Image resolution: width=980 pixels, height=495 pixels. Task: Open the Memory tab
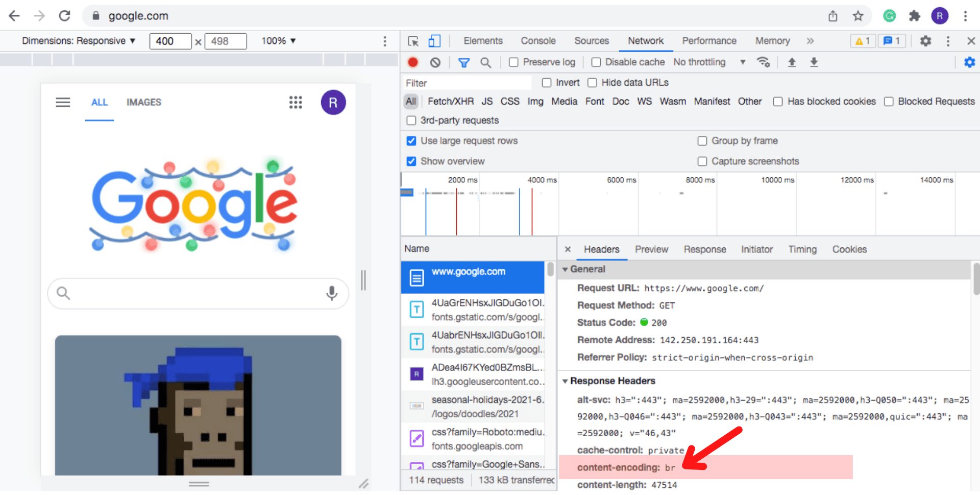(x=772, y=41)
